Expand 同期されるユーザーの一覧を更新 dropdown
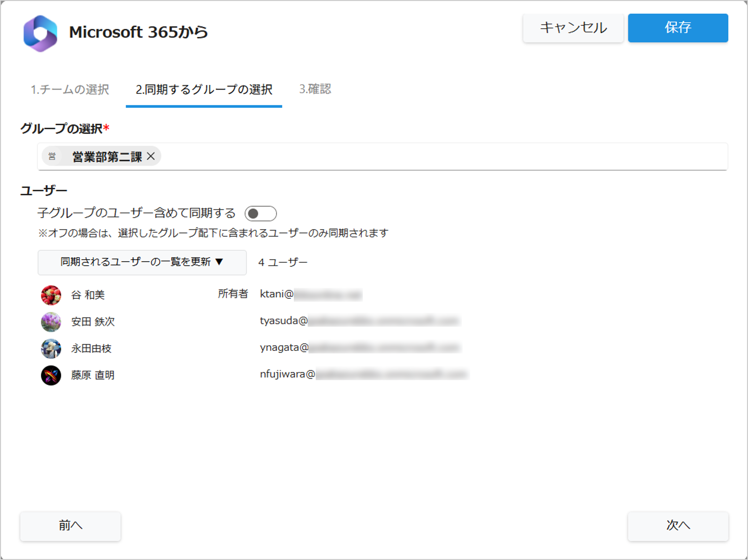 tap(142, 262)
